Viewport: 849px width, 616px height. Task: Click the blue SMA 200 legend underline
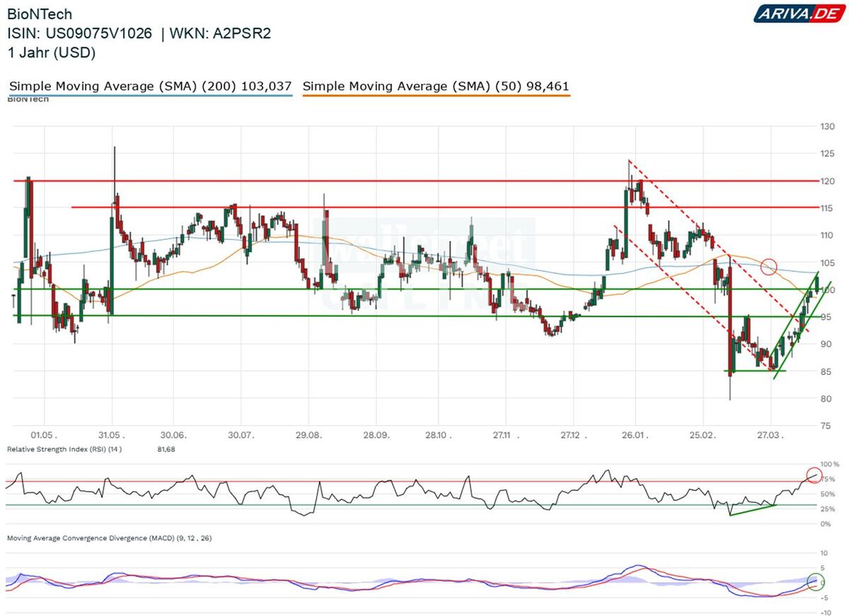click(151, 95)
